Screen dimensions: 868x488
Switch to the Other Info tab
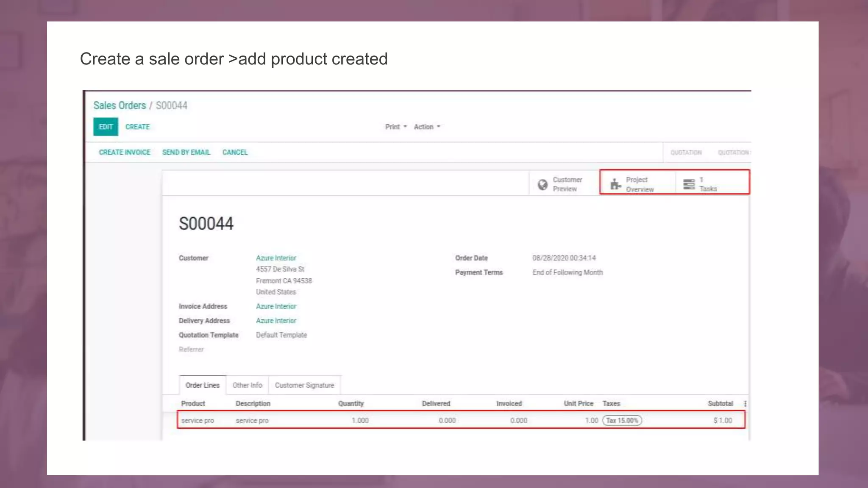(x=247, y=385)
